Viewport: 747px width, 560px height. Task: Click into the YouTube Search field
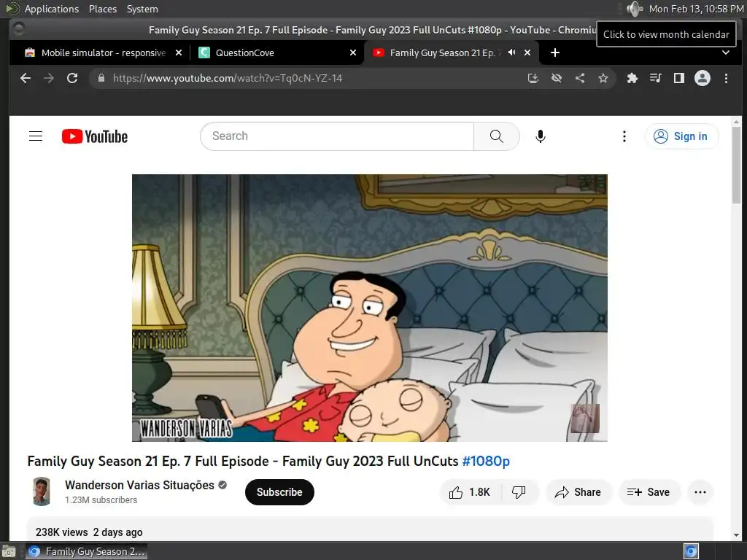pyautogui.click(x=337, y=136)
